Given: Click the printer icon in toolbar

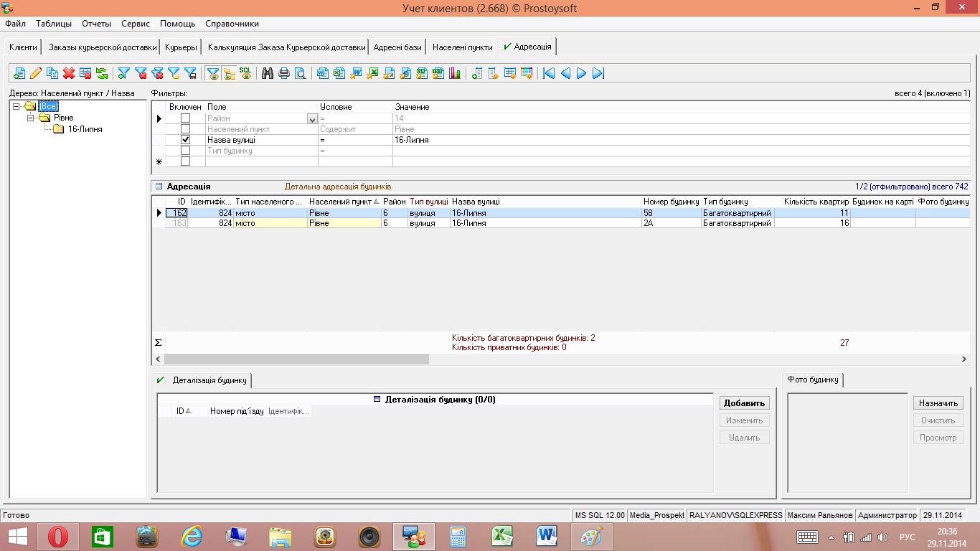Looking at the screenshot, I should [284, 73].
